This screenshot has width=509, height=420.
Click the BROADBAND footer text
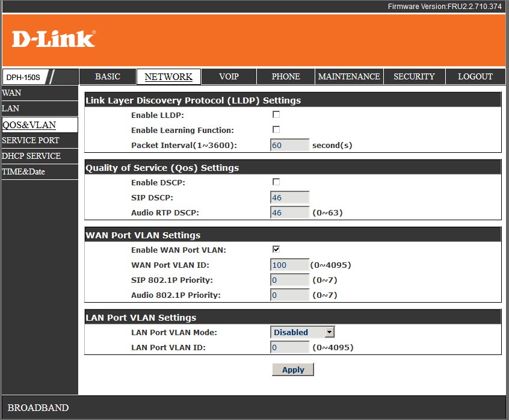click(x=38, y=408)
